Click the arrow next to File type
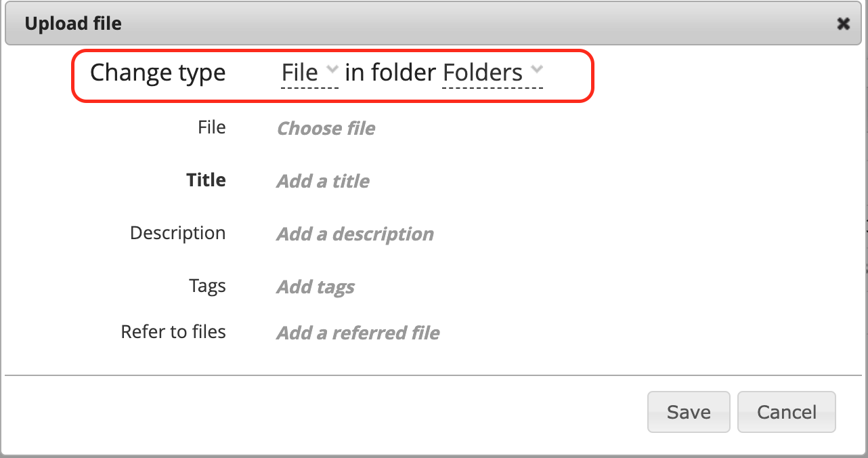The width and height of the screenshot is (868, 458). point(332,69)
